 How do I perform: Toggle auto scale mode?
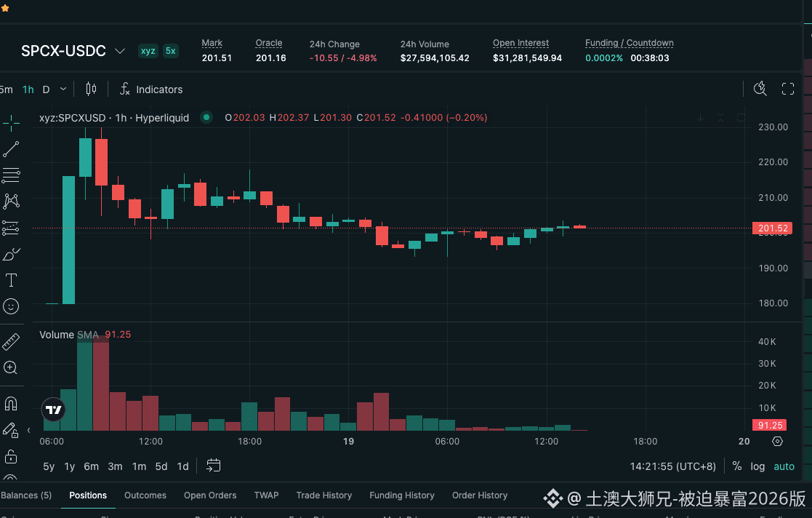pos(784,466)
